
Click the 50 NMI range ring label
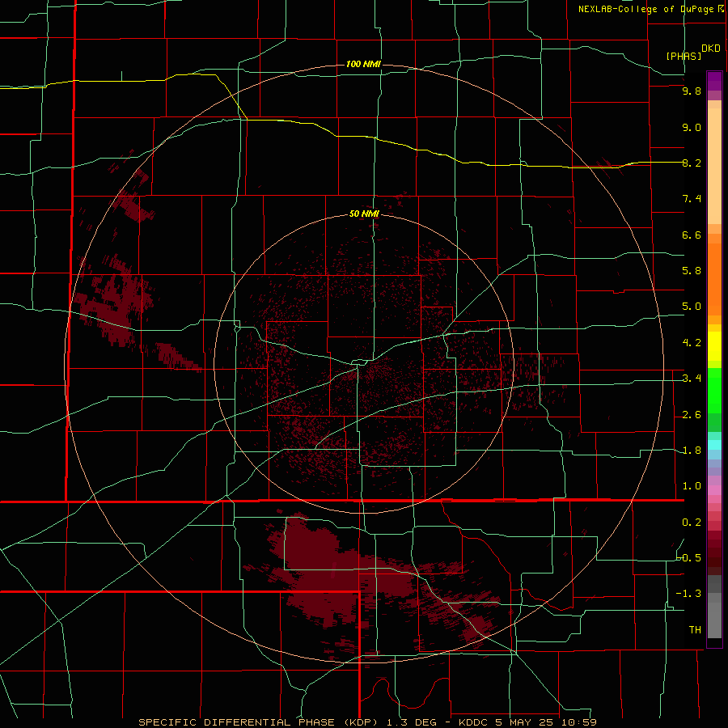point(364,214)
